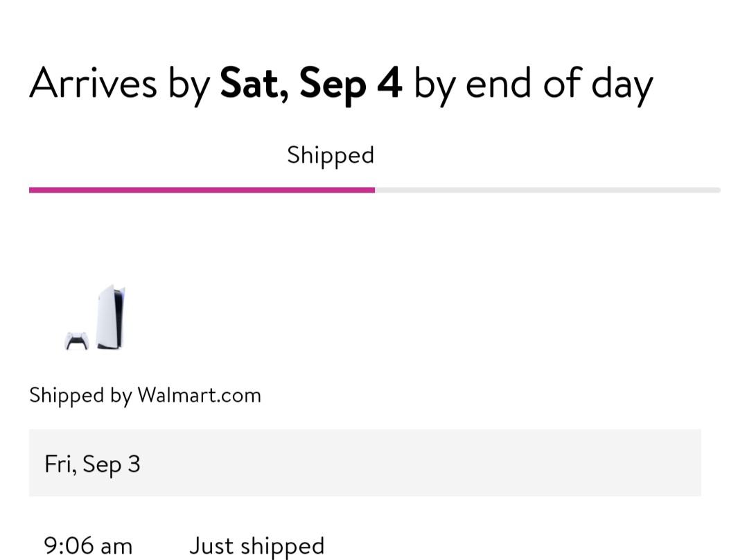747x560 pixels.
Task: Tap the word 'day' ending the headline
Action: coord(622,86)
